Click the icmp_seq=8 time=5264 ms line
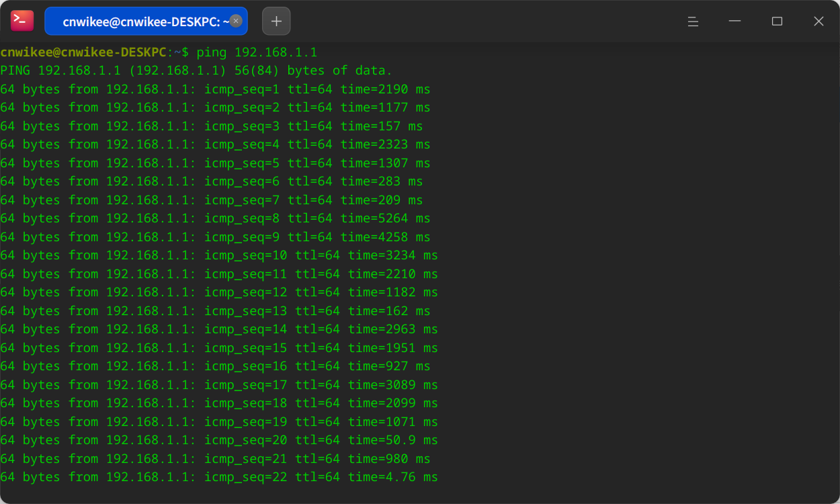840x504 pixels. [215, 218]
